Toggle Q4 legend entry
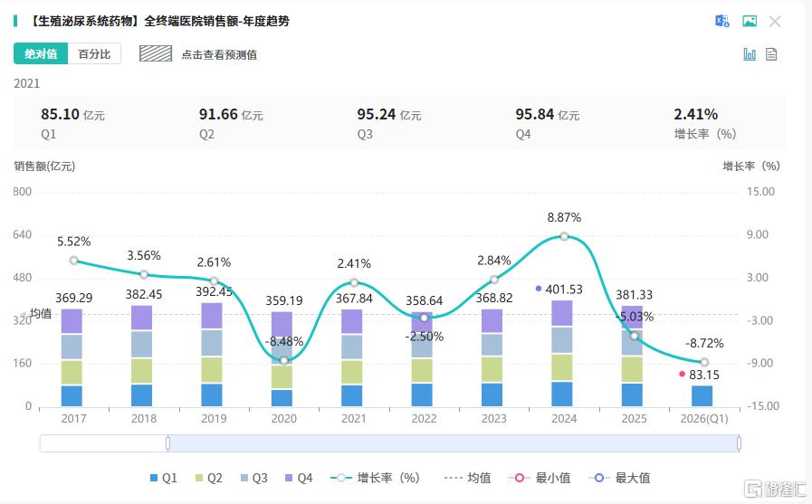The image size is (812, 504). (299, 478)
